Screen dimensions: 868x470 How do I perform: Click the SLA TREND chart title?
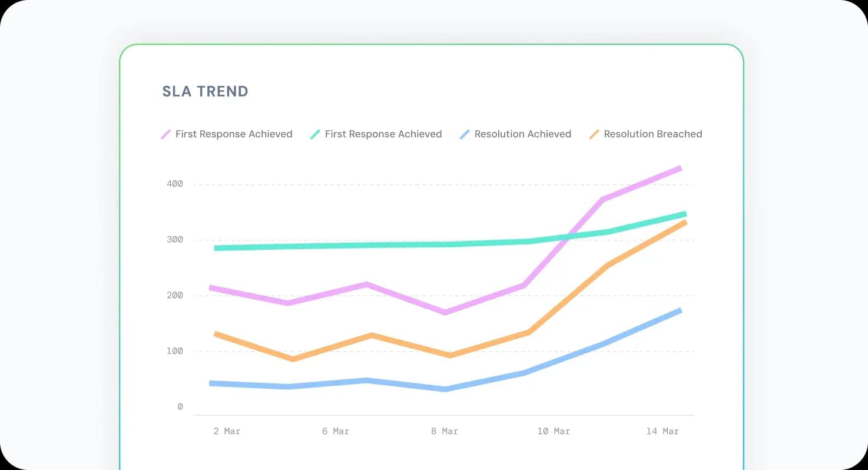[x=206, y=91]
